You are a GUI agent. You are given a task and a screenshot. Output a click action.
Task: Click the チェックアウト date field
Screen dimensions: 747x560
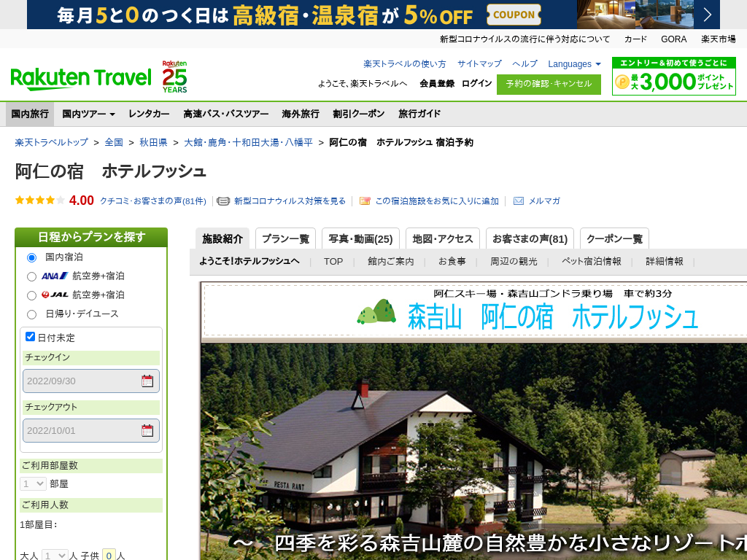click(91, 430)
